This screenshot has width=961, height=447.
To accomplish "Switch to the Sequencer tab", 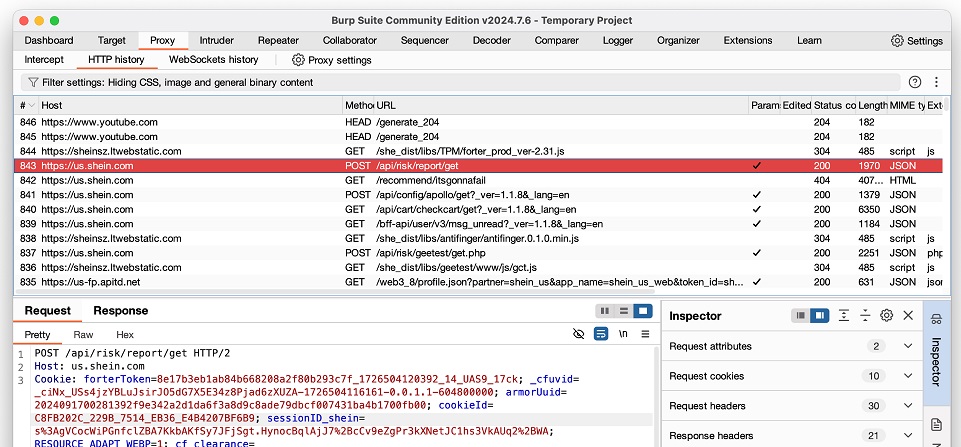I will tap(425, 40).
